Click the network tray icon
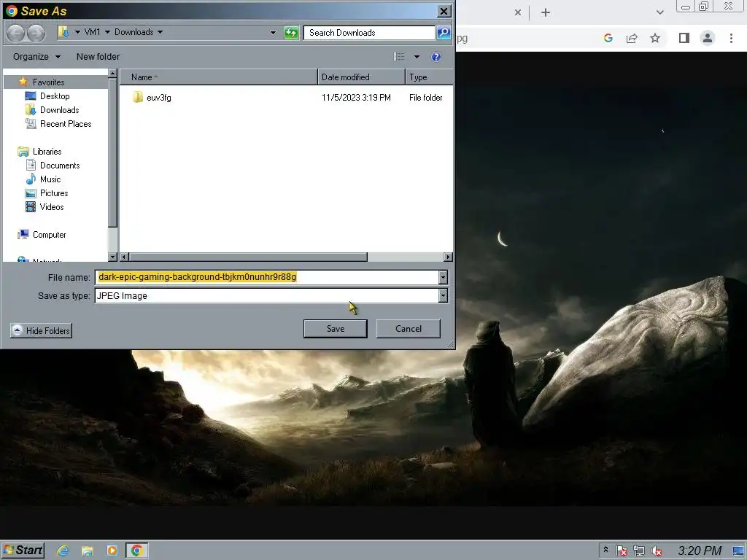 (x=639, y=551)
